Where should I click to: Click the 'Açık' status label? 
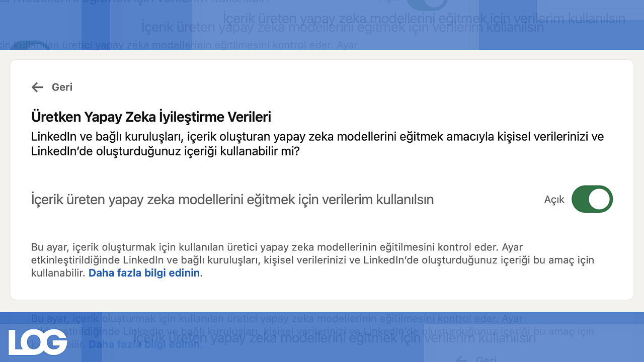[554, 200]
